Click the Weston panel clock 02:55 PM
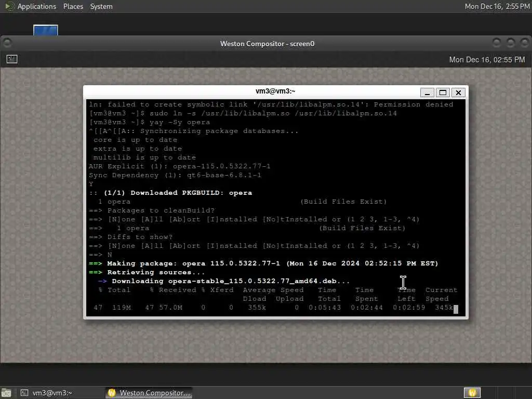The image size is (532, 399). [x=487, y=60]
